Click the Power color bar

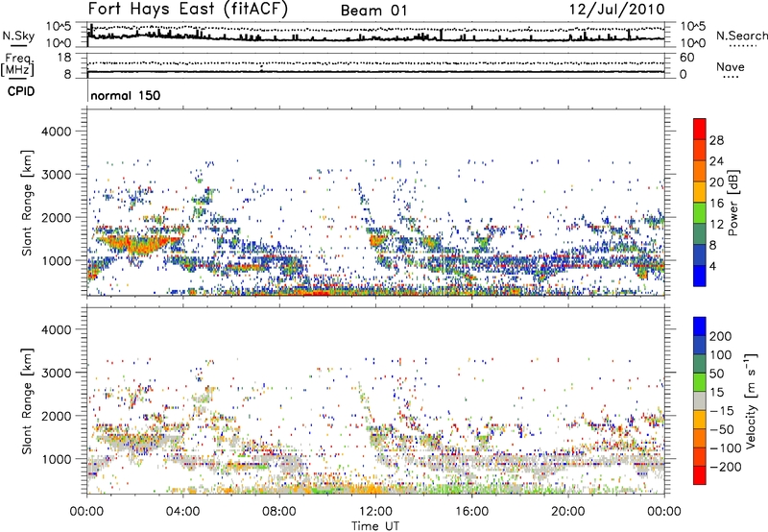click(700, 203)
